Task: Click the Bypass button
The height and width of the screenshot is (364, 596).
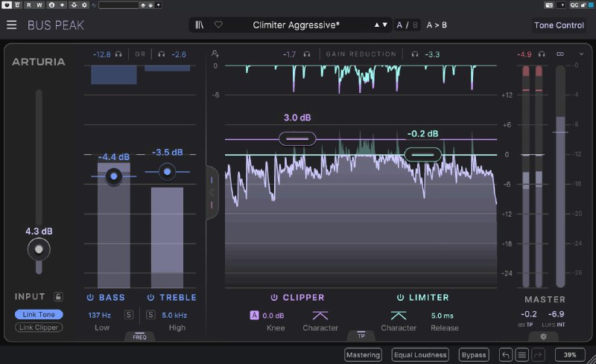Action: (474, 355)
